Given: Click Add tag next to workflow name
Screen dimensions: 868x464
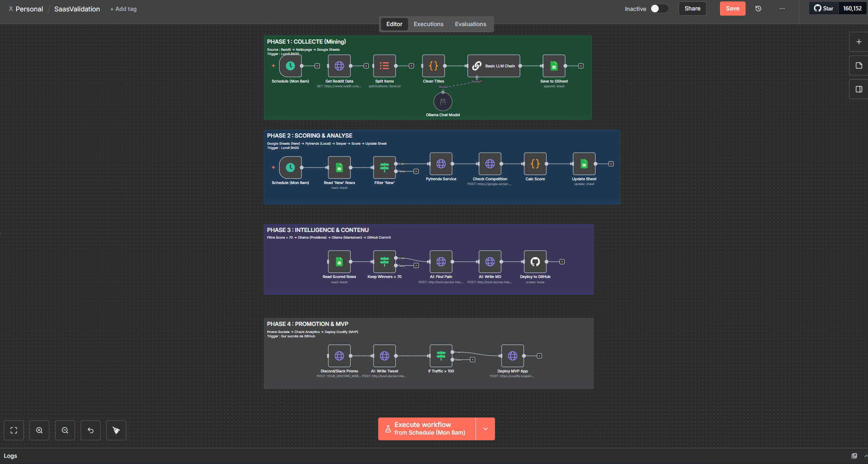Looking at the screenshot, I should pyautogui.click(x=123, y=9).
